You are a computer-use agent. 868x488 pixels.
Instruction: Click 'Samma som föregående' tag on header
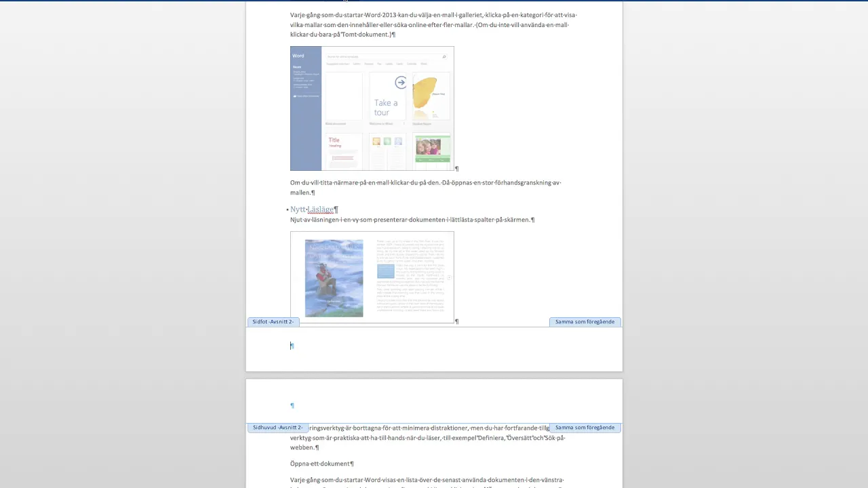click(585, 428)
